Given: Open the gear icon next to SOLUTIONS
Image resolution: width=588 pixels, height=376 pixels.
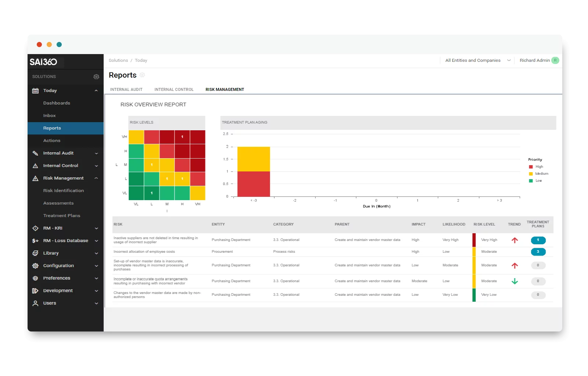Looking at the screenshot, I should 96,77.
